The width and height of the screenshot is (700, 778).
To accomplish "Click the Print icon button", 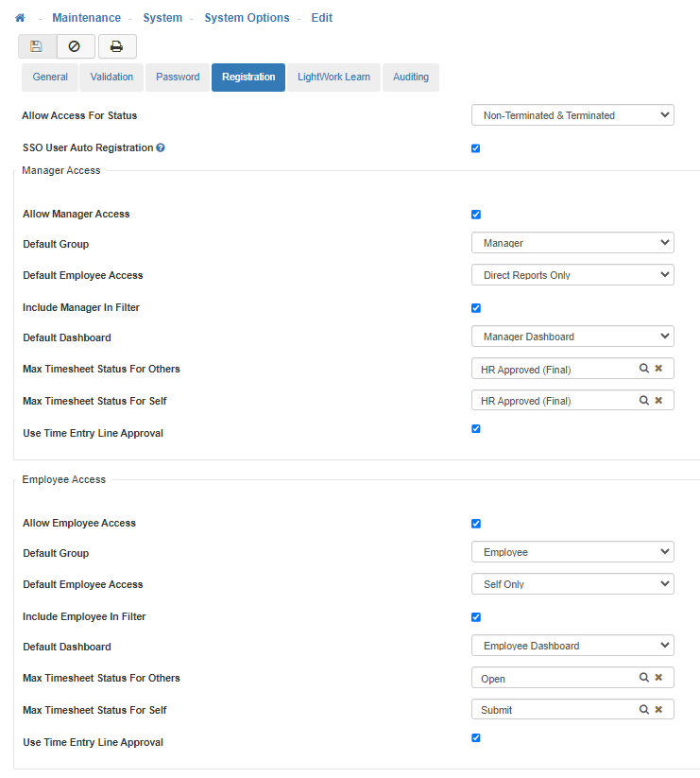I will click(x=117, y=46).
